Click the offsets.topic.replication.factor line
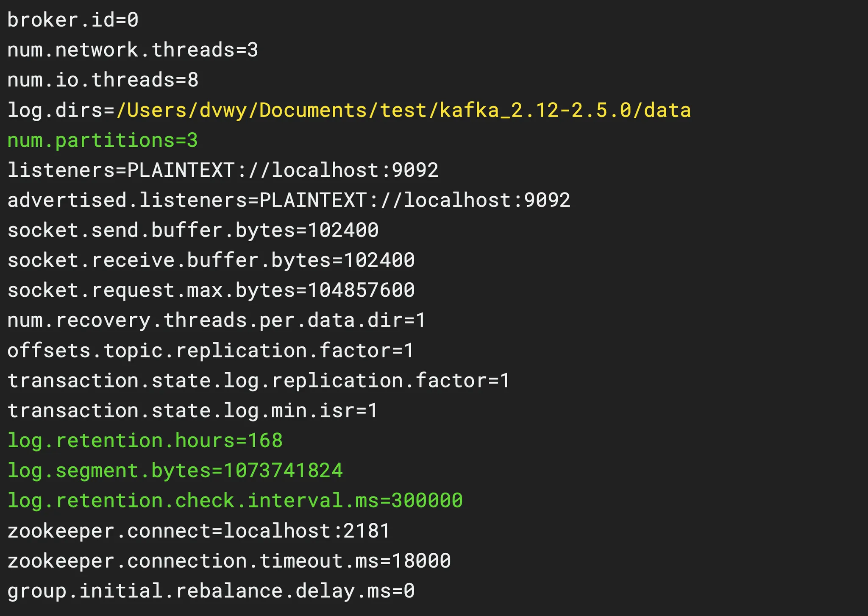868x616 pixels. 211,351
